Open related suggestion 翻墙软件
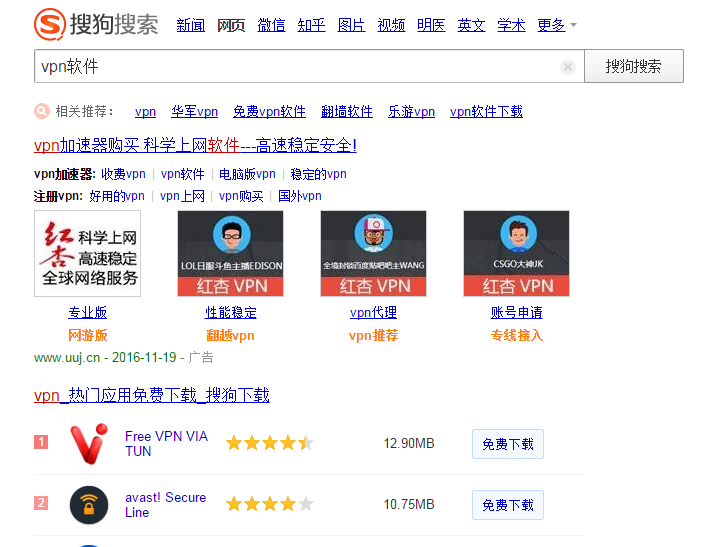The width and height of the screenshot is (703, 547). 347,111
